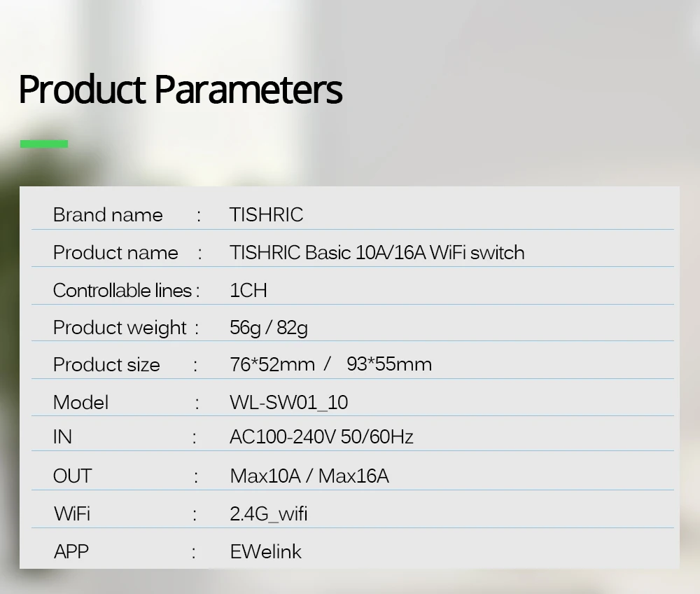Click the 76*52mm size value
The image size is (700, 594).
tap(272, 364)
